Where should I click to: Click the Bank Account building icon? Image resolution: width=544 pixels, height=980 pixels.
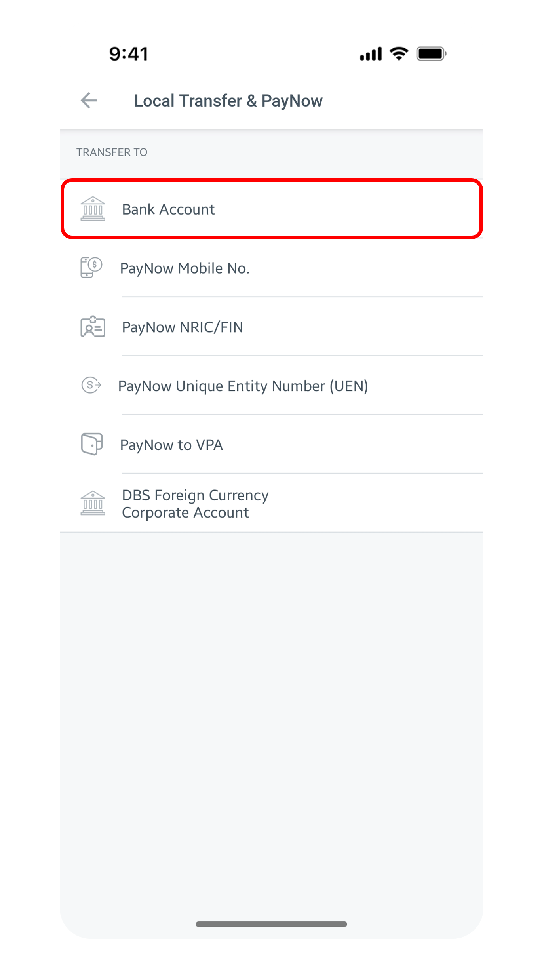point(93,209)
